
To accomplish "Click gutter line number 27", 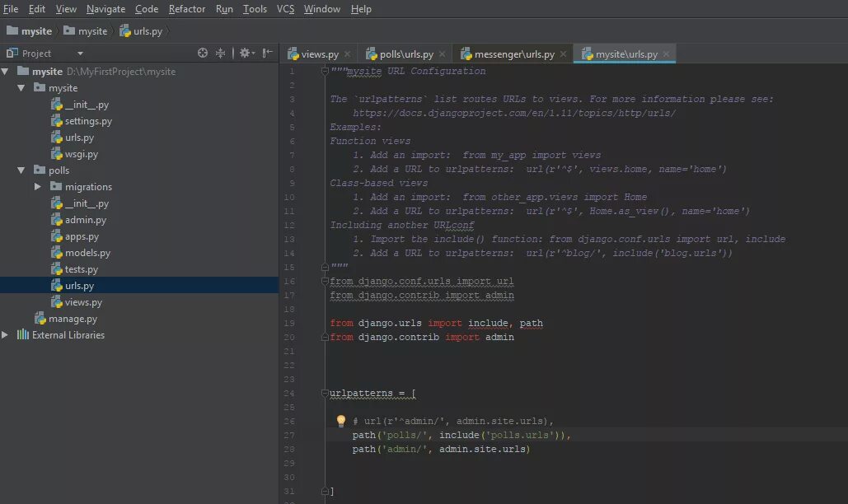I will (x=289, y=435).
